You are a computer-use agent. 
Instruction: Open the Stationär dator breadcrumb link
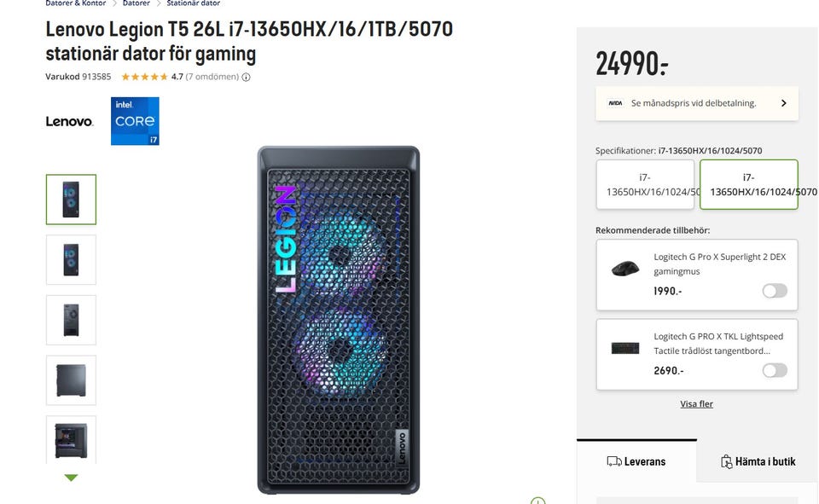(194, 3)
